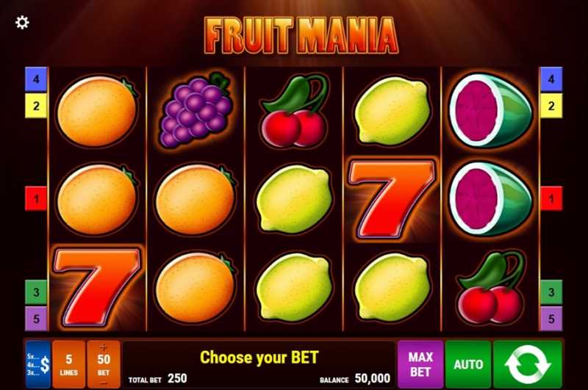The height and width of the screenshot is (390, 588).
Task: Select payline 2 yellow marker on right
Action: (551, 106)
